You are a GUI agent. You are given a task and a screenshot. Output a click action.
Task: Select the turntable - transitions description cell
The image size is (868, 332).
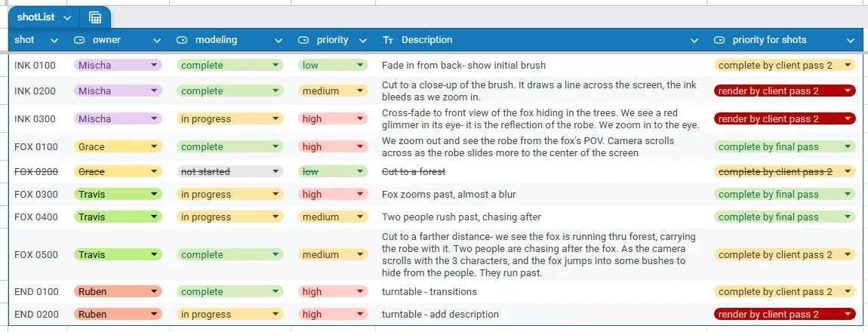pyautogui.click(x=541, y=291)
